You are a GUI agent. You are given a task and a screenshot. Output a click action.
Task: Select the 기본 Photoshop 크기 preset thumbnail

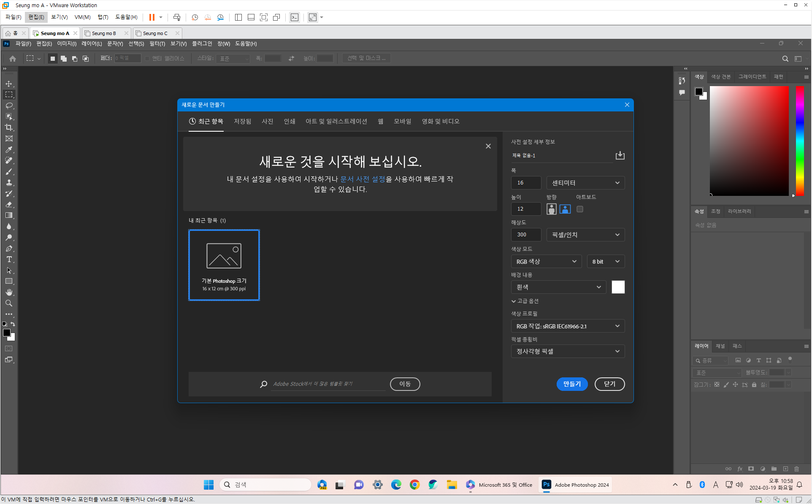click(224, 265)
